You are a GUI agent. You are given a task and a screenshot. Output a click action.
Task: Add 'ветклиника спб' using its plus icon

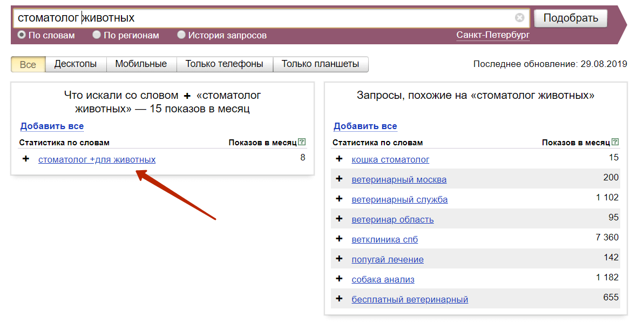pyautogui.click(x=339, y=239)
